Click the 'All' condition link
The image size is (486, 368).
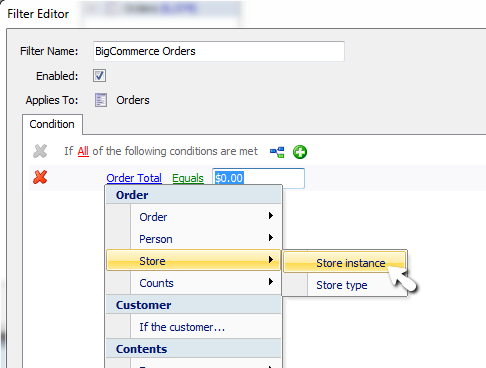click(x=83, y=151)
